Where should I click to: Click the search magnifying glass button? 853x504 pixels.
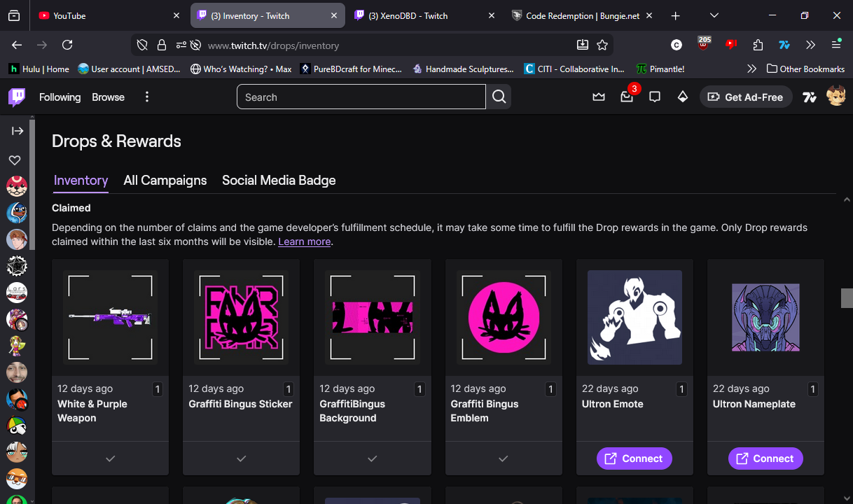(x=499, y=97)
